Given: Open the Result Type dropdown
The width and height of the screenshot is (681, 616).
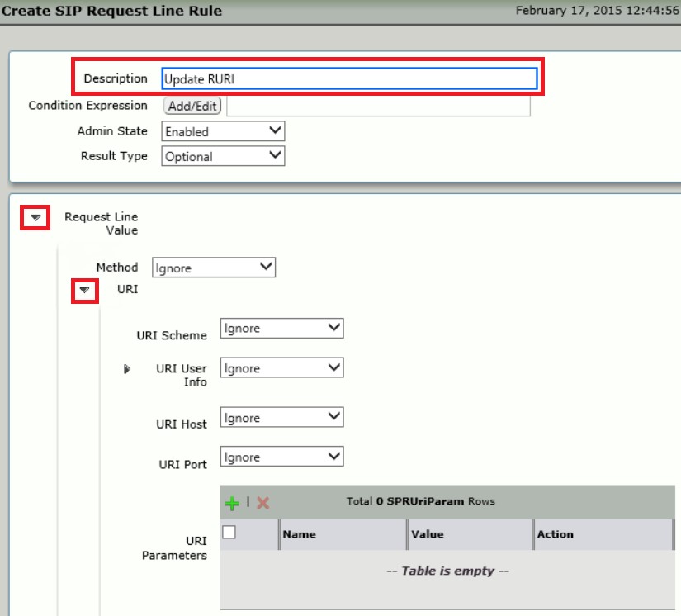Looking at the screenshot, I should click(223, 156).
